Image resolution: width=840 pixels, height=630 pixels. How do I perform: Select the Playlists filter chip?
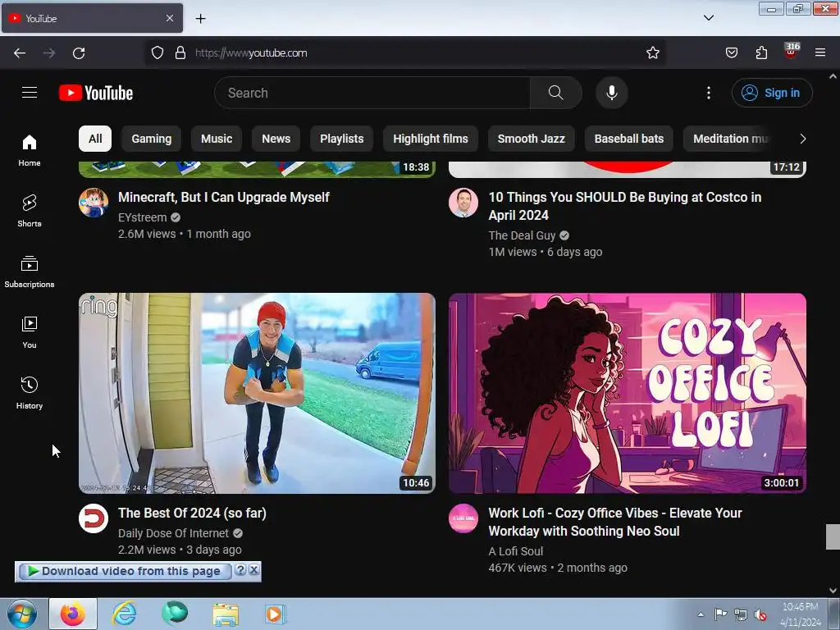[x=342, y=139]
